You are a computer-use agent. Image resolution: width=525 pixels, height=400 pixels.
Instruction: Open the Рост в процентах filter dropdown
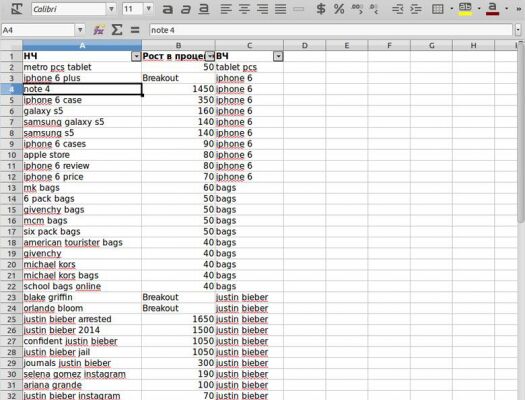(x=210, y=56)
